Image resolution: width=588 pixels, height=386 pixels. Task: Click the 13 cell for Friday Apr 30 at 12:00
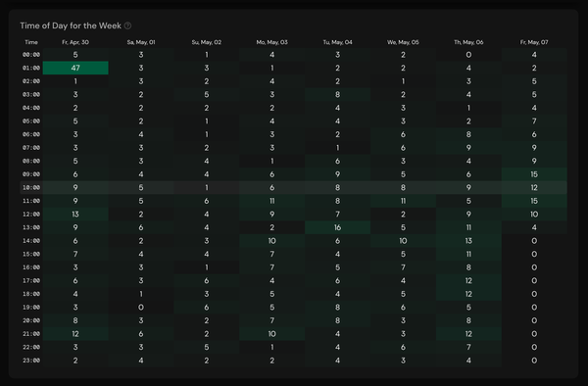point(75,214)
